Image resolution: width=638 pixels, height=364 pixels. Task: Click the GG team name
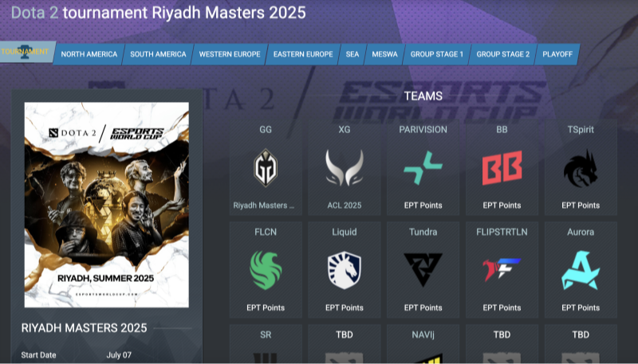266,130
